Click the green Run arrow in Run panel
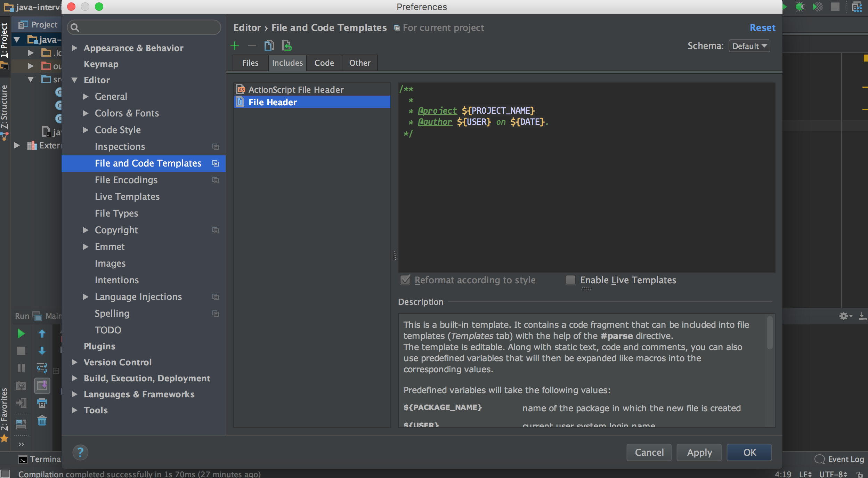 (21, 334)
